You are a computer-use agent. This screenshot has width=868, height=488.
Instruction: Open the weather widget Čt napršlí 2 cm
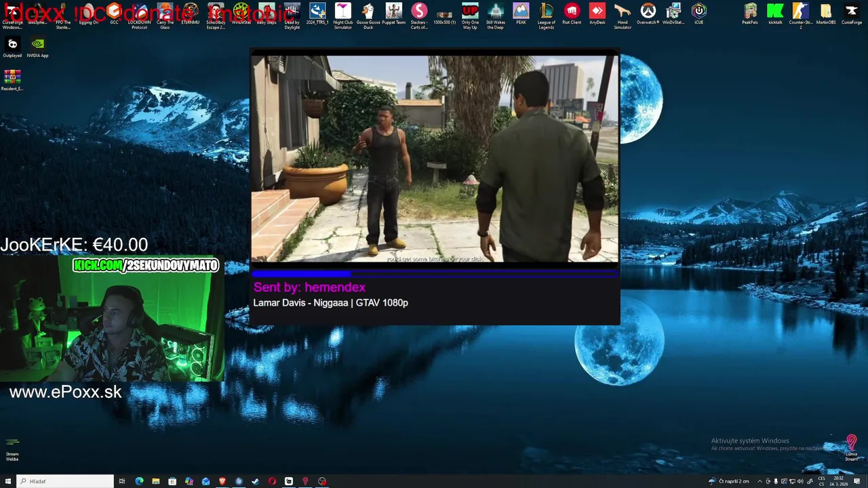coord(729,481)
